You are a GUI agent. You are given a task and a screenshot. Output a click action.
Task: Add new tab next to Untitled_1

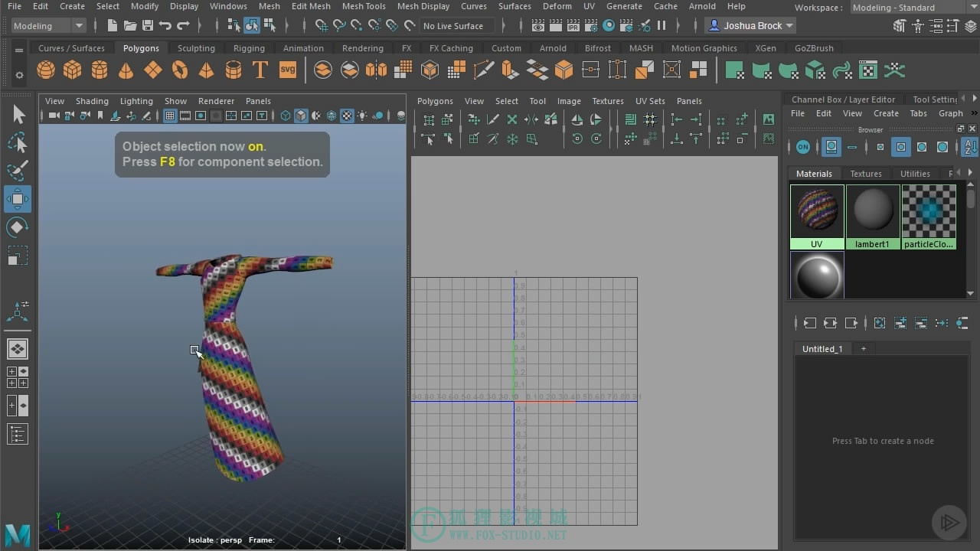coord(864,349)
